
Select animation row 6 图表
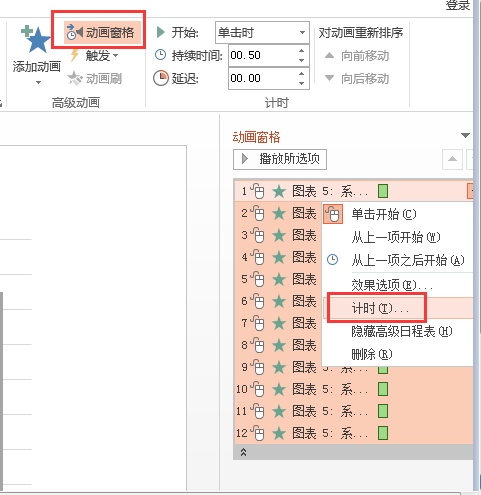pyautogui.click(x=278, y=302)
